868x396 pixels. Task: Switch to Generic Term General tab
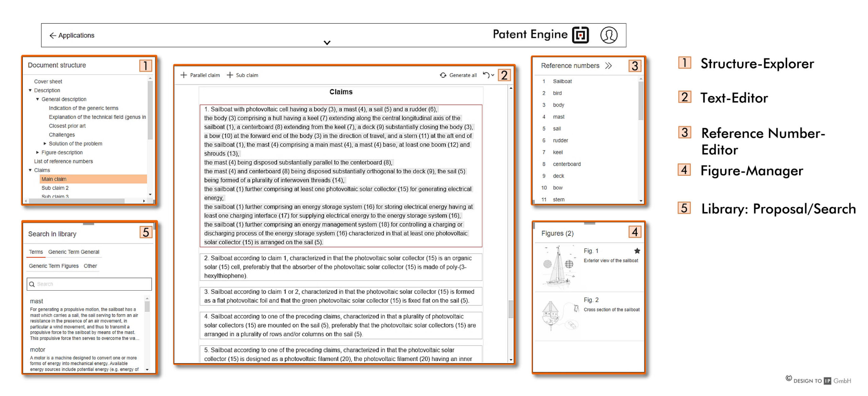point(74,252)
